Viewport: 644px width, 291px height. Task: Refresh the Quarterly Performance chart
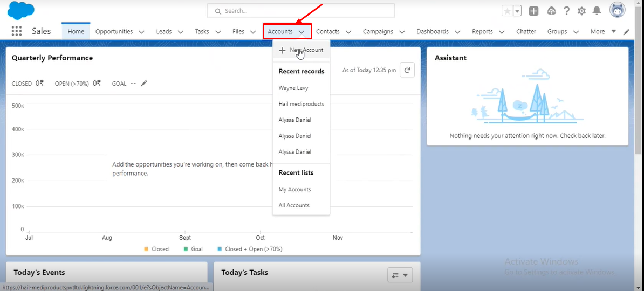pyautogui.click(x=407, y=70)
